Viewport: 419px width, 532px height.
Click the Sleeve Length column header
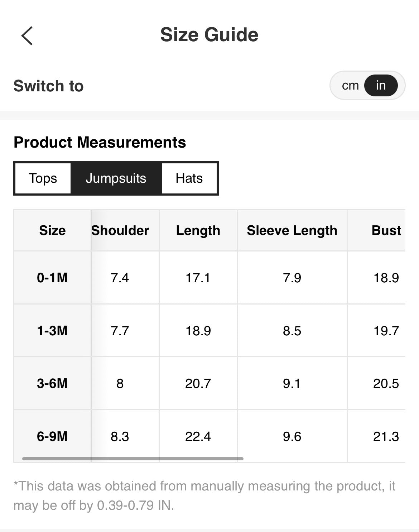(292, 230)
